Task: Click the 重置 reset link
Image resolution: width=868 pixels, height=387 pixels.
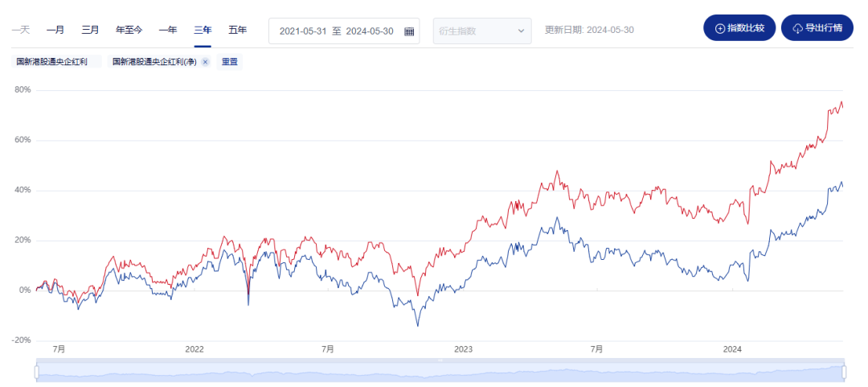Action: pyautogui.click(x=229, y=62)
